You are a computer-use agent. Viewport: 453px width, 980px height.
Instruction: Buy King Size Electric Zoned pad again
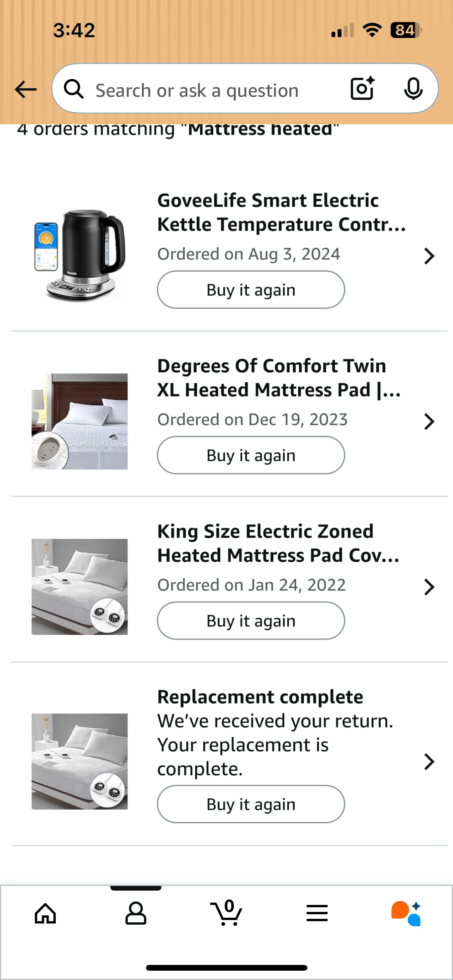click(x=251, y=621)
